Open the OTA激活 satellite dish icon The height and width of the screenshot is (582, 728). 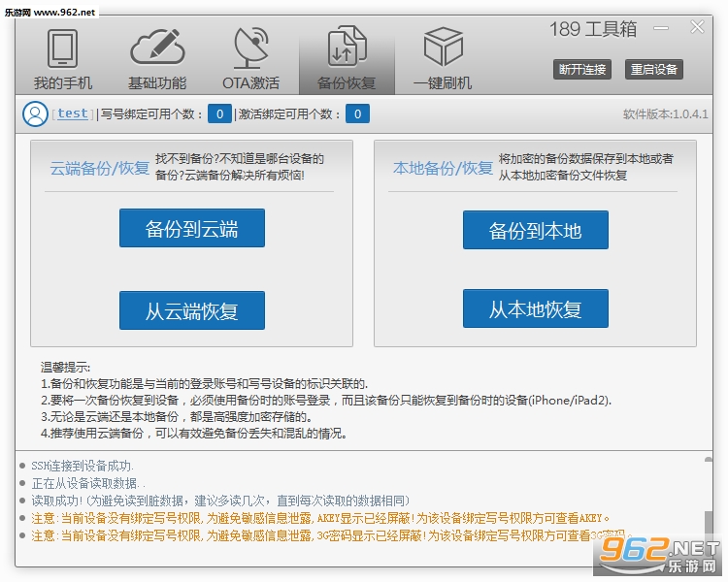tap(251, 48)
